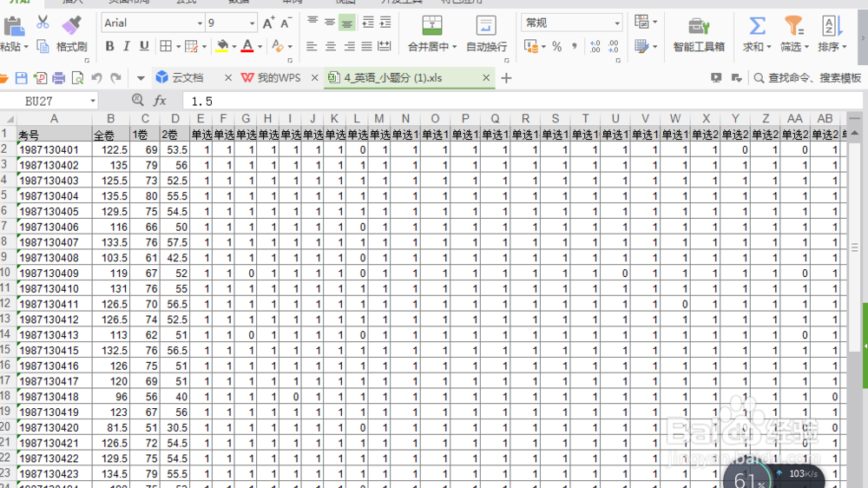868x488 pixels.
Task: Click the formula bar showing 1.5
Action: pos(523,102)
